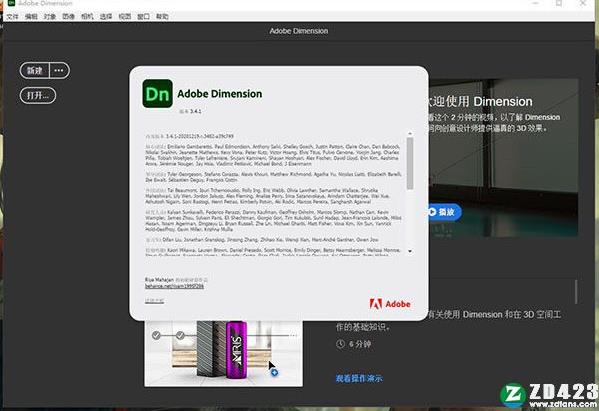Open the 相机 (Camera) menu
Screen dimensions: 599x411
tap(87, 16)
